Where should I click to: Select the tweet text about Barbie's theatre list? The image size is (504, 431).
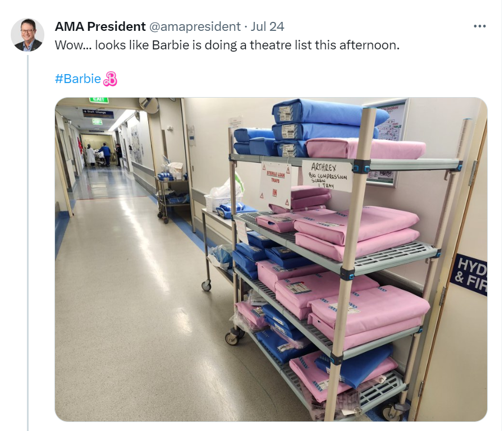coord(227,45)
